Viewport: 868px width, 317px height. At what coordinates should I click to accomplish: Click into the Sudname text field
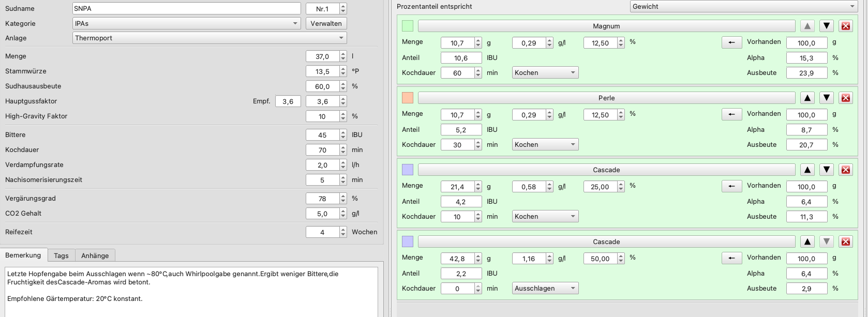[186, 8]
